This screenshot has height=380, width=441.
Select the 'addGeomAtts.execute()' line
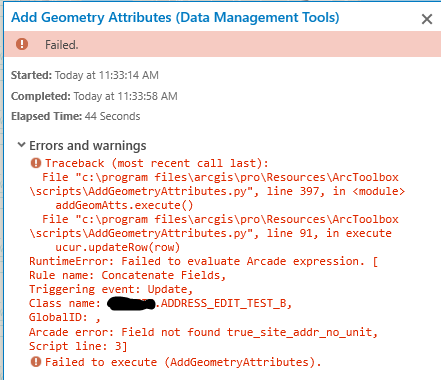124,205
